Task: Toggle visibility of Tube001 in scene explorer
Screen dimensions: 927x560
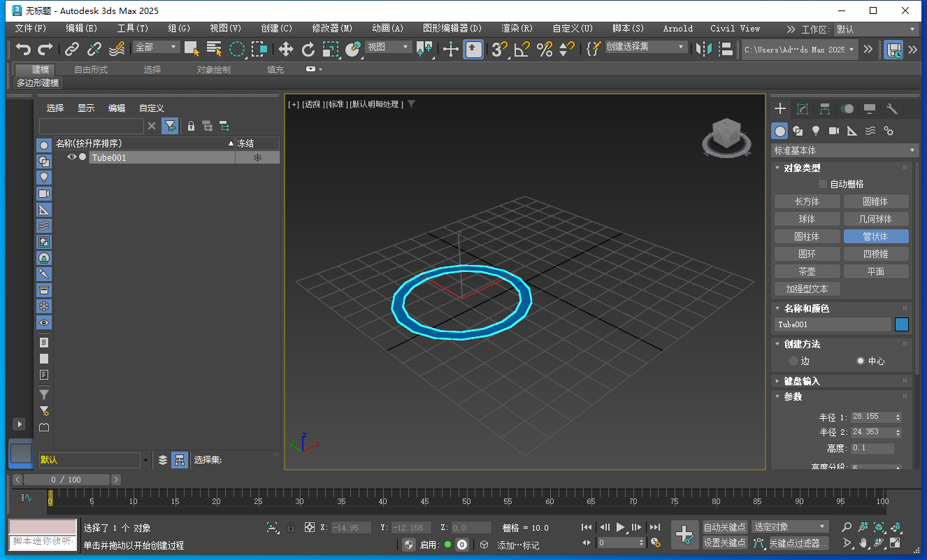Action: (x=72, y=157)
